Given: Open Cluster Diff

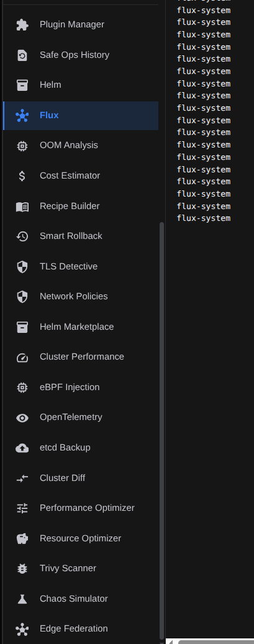Looking at the screenshot, I should pos(81,478).
